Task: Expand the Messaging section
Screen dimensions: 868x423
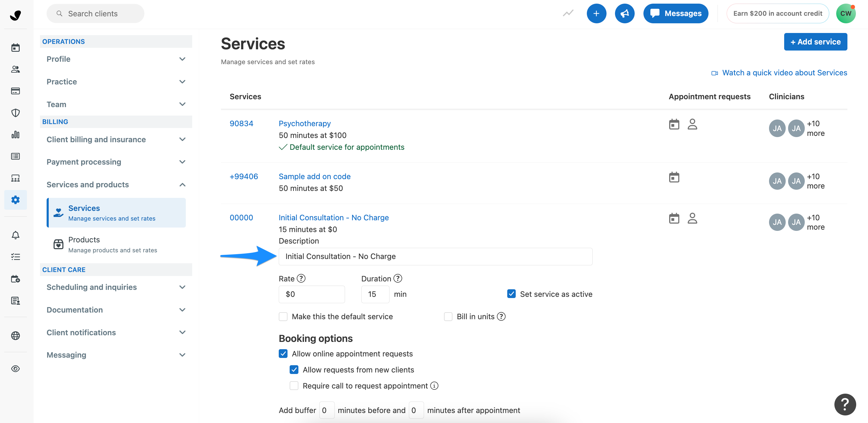Action: click(116, 355)
